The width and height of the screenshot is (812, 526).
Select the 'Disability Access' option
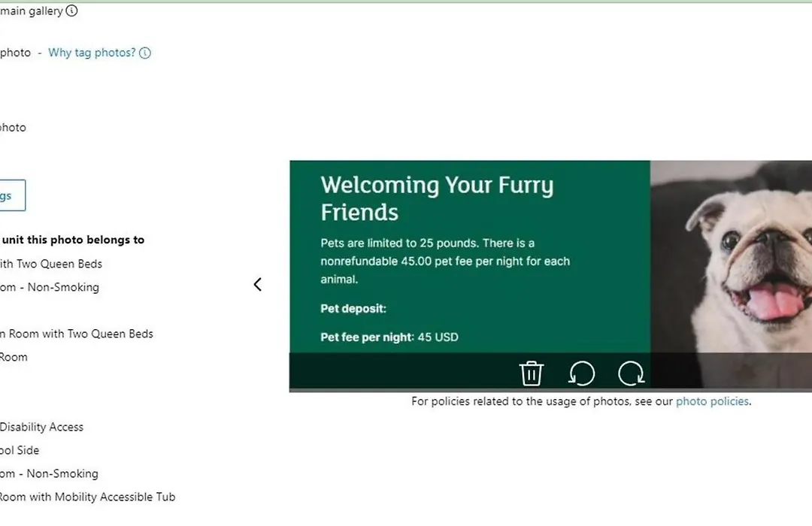click(x=41, y=427)
